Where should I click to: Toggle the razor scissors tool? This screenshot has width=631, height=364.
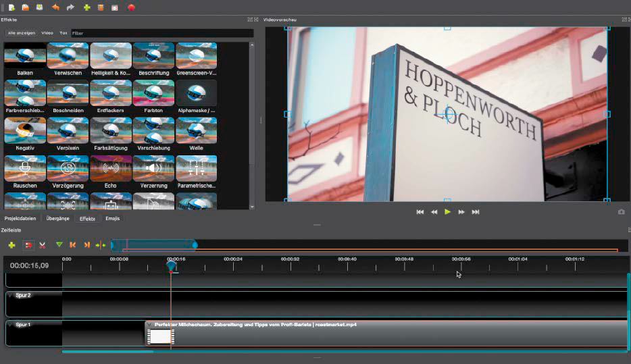tap(43, 245)
